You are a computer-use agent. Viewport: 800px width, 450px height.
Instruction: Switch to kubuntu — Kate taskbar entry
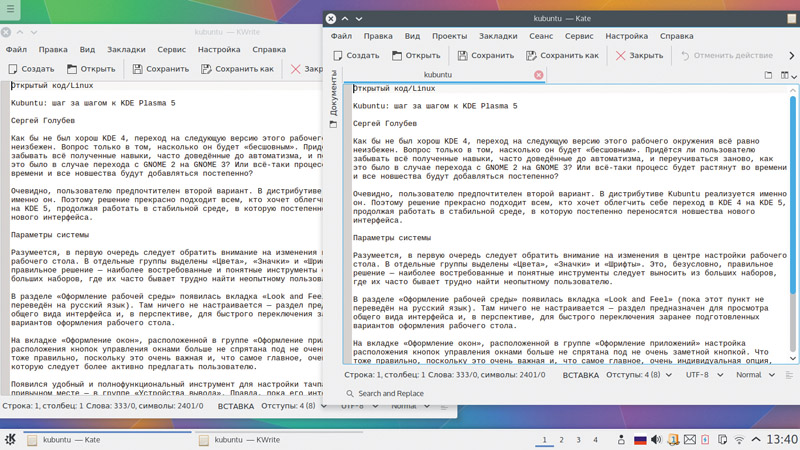107,440
